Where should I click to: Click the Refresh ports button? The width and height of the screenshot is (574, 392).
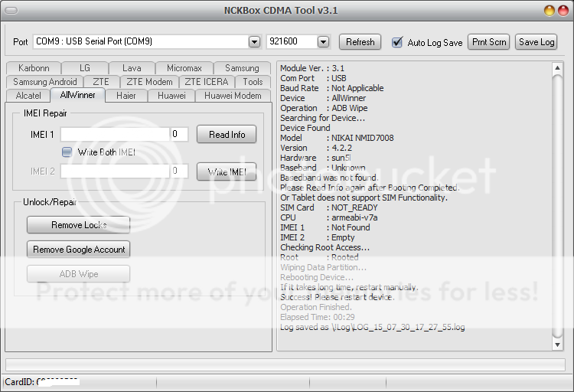[x=360, y=42]
